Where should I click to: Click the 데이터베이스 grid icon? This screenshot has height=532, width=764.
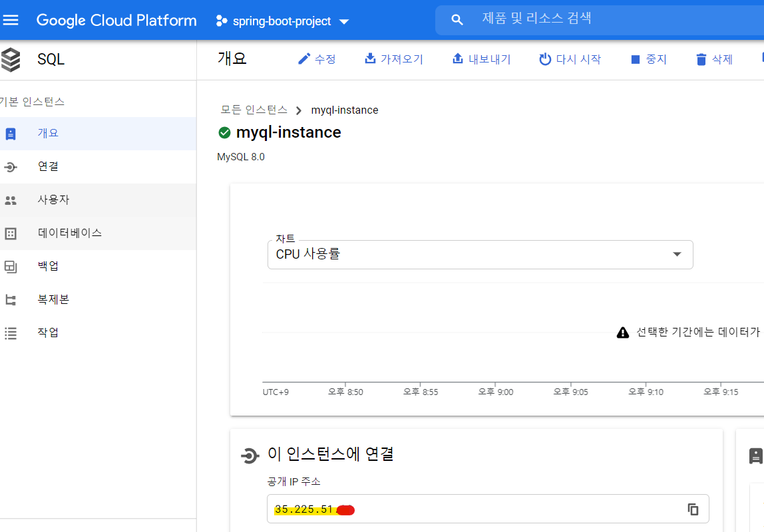click(10, 233)
